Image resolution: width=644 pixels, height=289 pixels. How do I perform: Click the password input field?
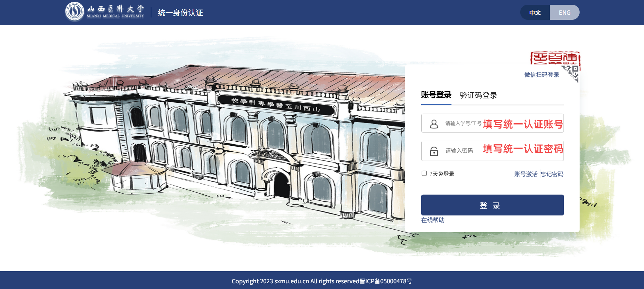[x=492, y=151]
